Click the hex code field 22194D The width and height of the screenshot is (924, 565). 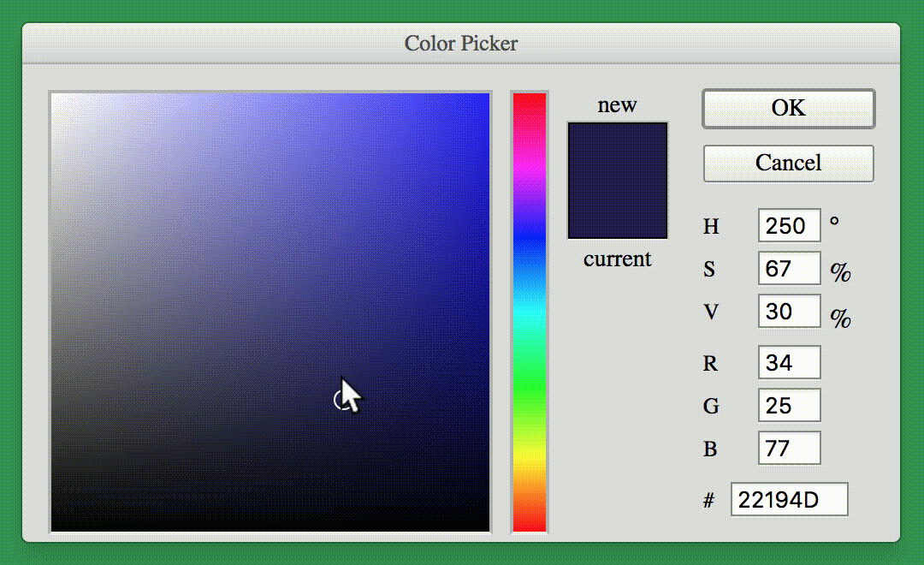click(789, 500)
